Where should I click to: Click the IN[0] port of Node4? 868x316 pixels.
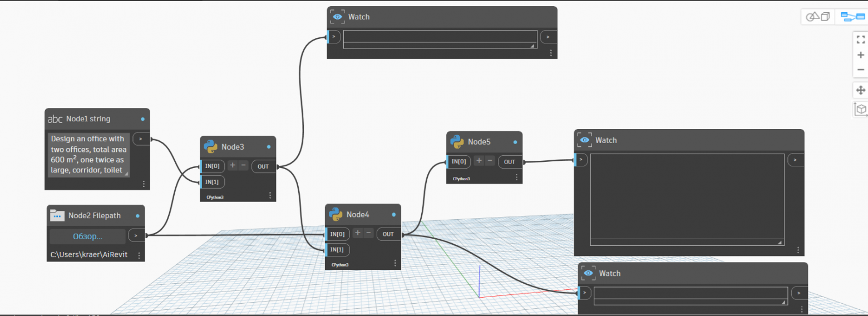click(x=338, y=234)
